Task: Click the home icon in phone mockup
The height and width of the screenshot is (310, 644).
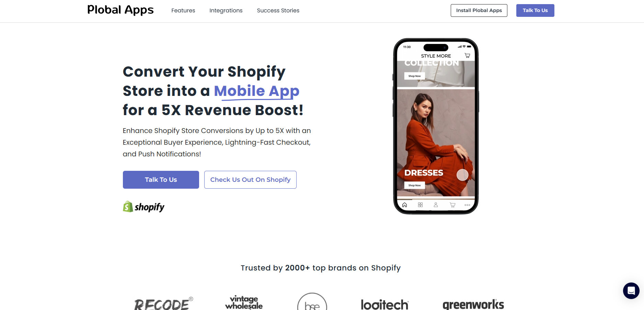Action: (404, 205)
